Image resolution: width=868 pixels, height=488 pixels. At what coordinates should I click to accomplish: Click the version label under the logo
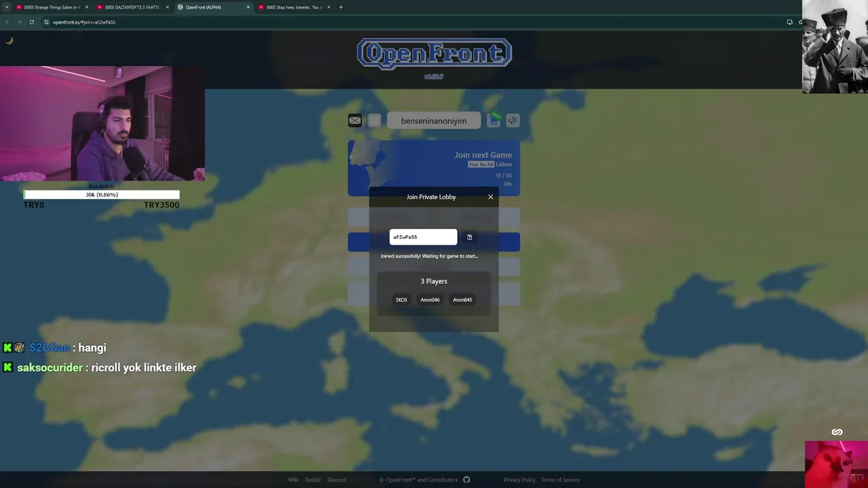(434, 77)
